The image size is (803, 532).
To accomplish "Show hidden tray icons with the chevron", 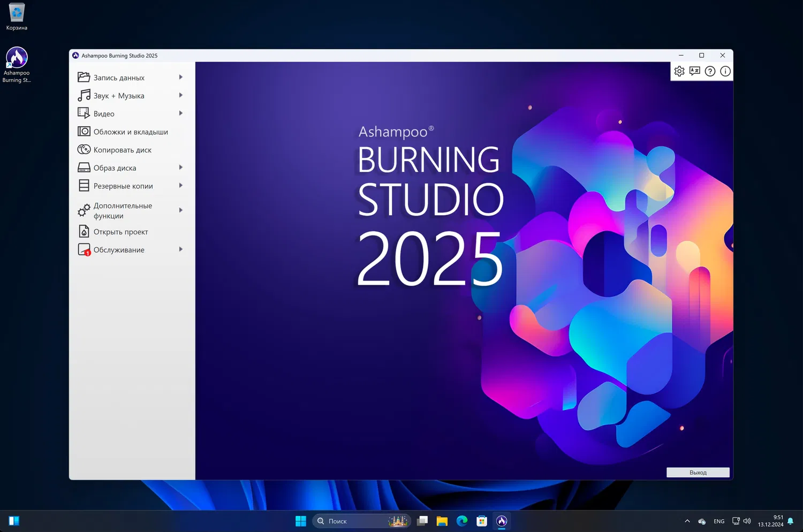I will (x=687, y=521).
